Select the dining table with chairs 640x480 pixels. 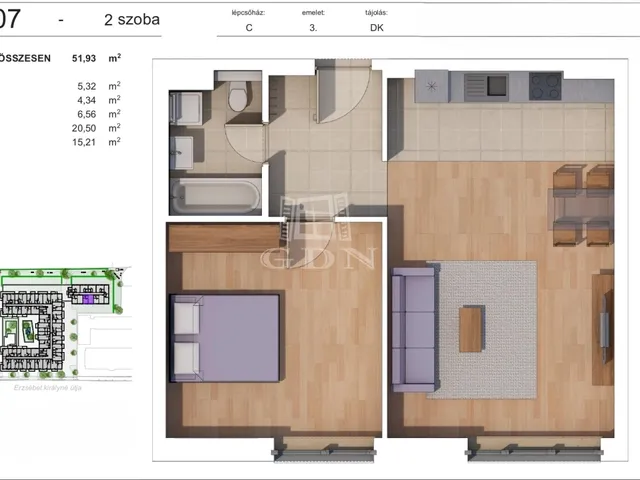click(583, 206)
